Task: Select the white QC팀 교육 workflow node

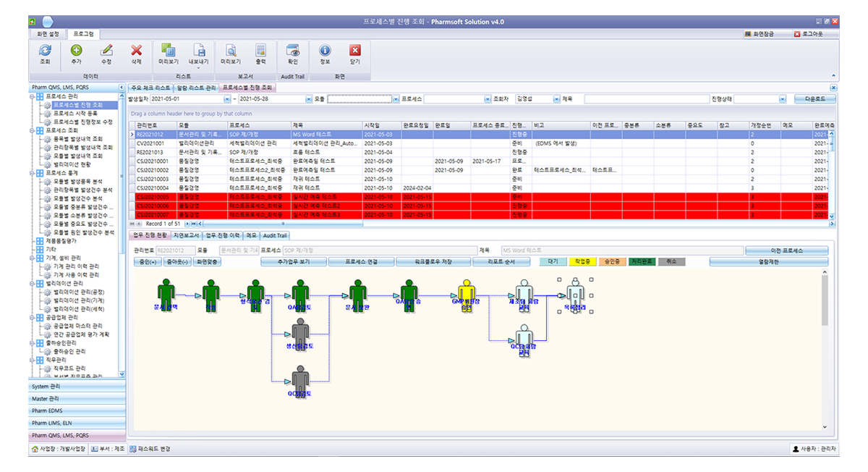Action: tap(524, 340)
